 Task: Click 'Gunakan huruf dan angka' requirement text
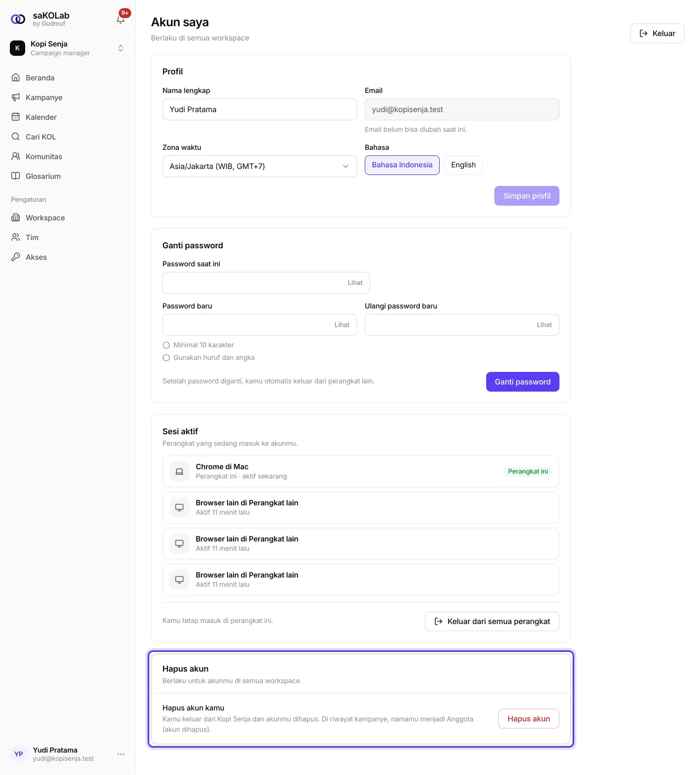click(214, 358)
